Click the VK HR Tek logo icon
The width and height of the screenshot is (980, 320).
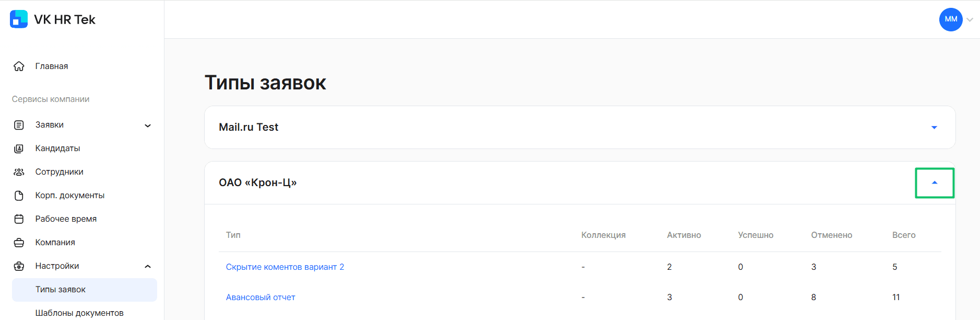(x=19, y=19)
